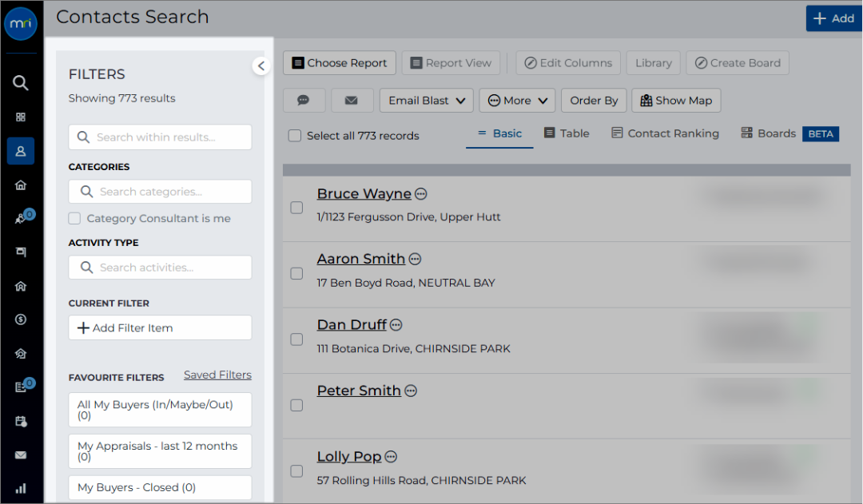
Task: Open the ellipsis menu beside Peter Smith
Action: (411, 391)
